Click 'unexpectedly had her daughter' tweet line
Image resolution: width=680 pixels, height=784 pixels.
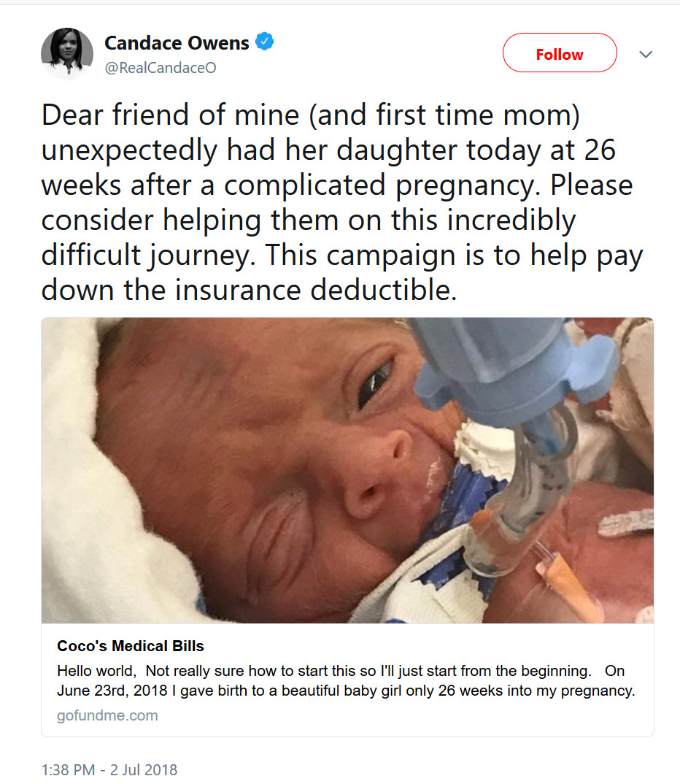point(328,150)
